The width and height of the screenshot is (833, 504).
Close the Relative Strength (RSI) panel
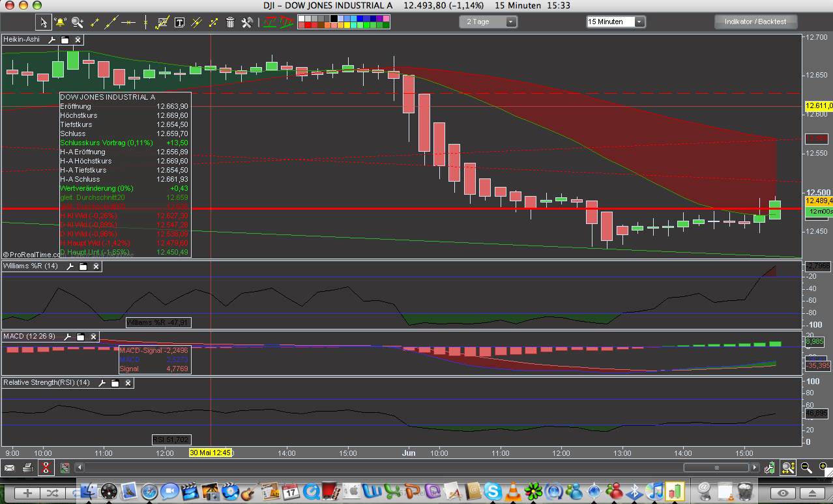pyautogui.click(x=128, y=383)
